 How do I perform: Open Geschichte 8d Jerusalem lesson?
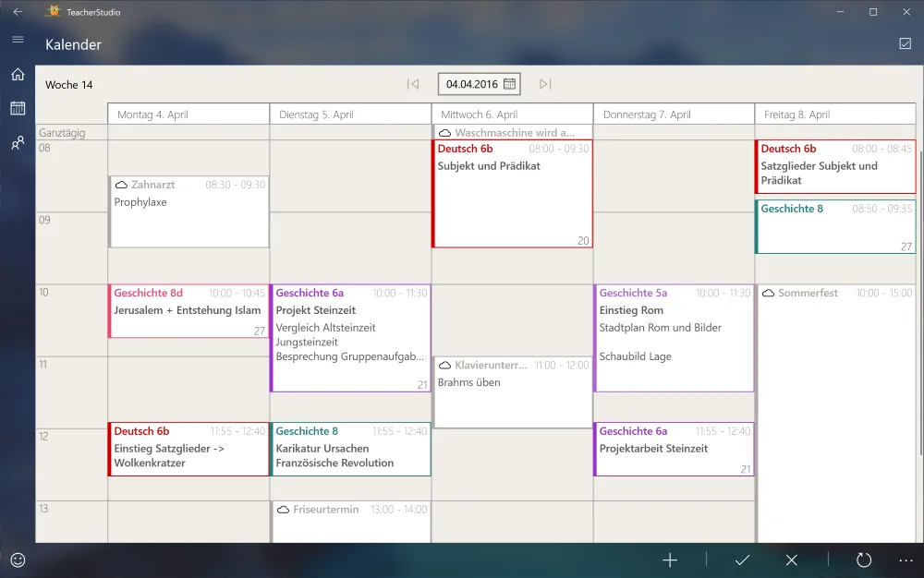click(188, 311)
